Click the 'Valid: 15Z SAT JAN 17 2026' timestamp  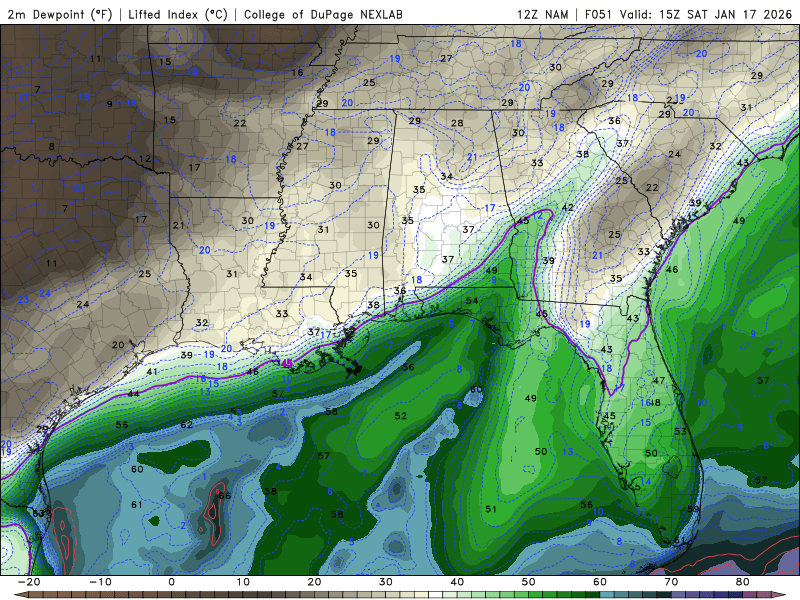[706, 14]
